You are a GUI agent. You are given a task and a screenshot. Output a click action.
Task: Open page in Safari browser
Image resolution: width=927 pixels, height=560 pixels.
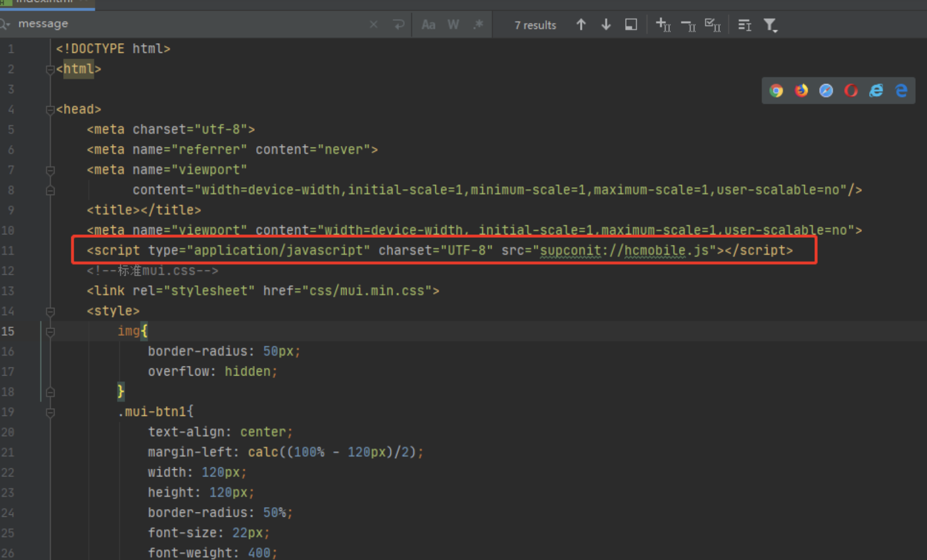826,91
